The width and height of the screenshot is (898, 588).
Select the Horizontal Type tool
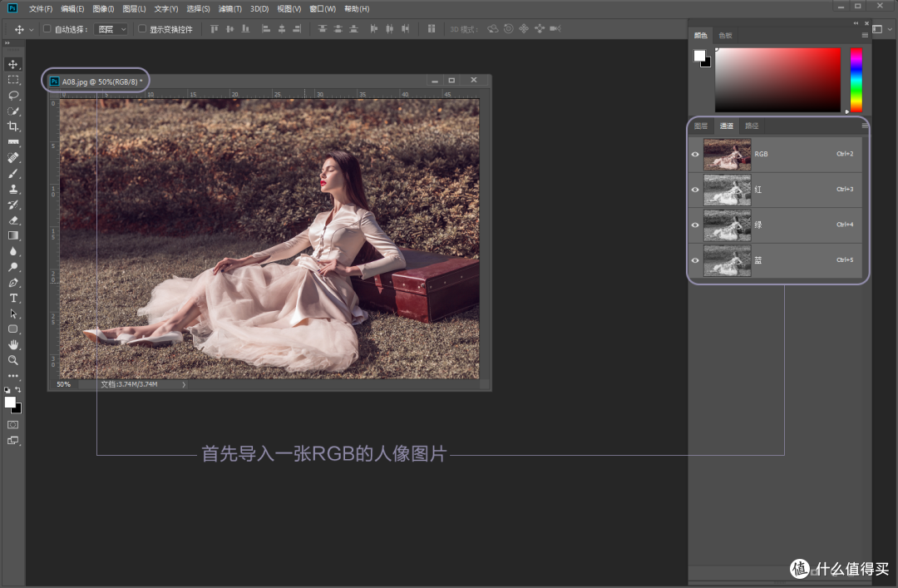(x=12, y=298)
